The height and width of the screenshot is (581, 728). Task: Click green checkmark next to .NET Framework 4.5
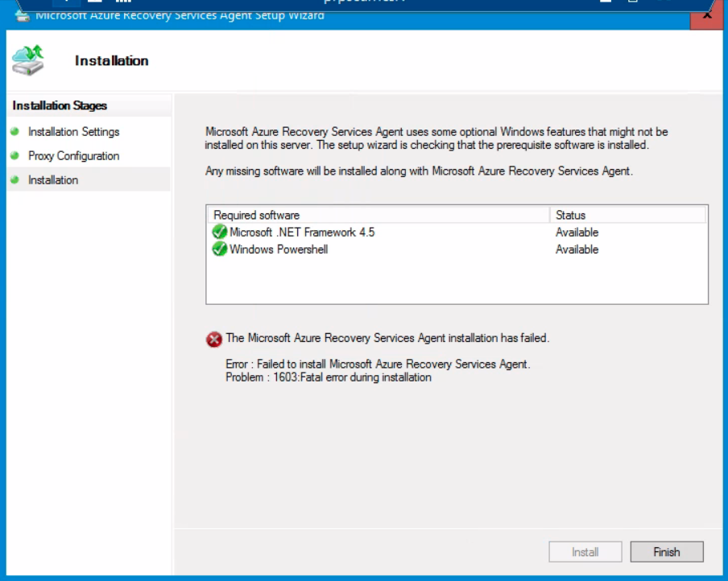click(x=220, y=232)
